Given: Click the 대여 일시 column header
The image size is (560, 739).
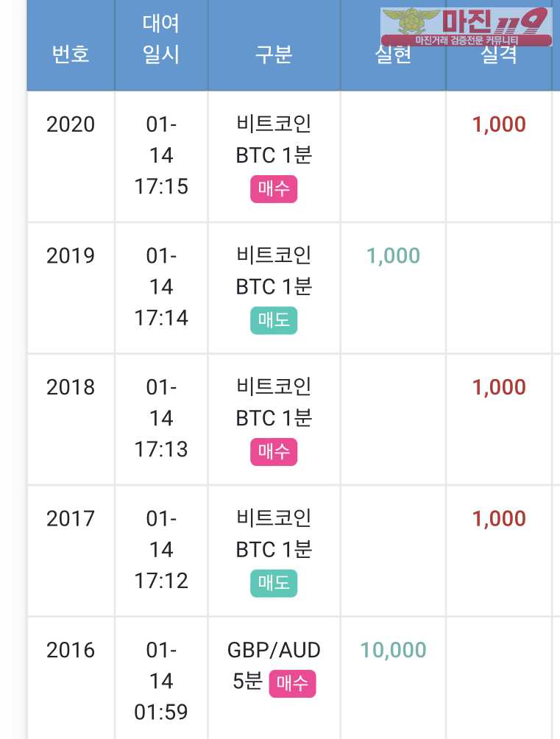Looking at the screenshot, I should tap(161, 38).
